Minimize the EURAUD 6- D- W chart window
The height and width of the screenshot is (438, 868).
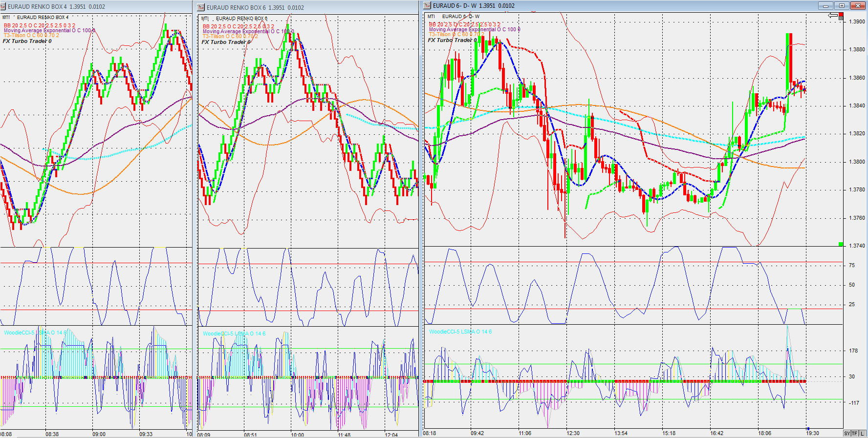[826, 5]
